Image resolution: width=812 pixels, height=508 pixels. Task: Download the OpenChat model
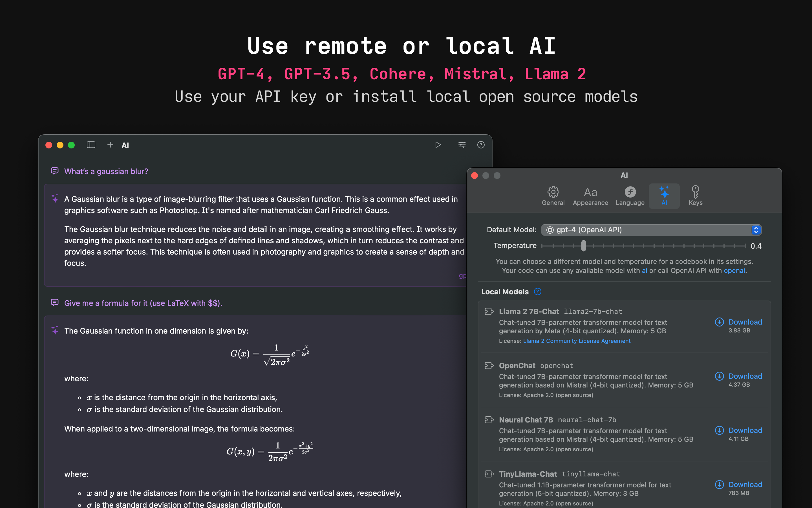tap(745, 376)
